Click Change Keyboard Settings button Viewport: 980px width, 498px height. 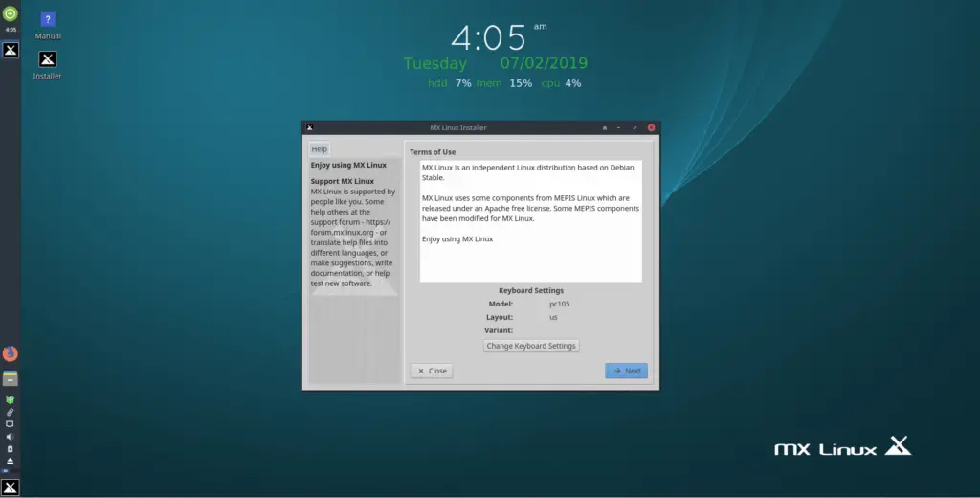531,346
